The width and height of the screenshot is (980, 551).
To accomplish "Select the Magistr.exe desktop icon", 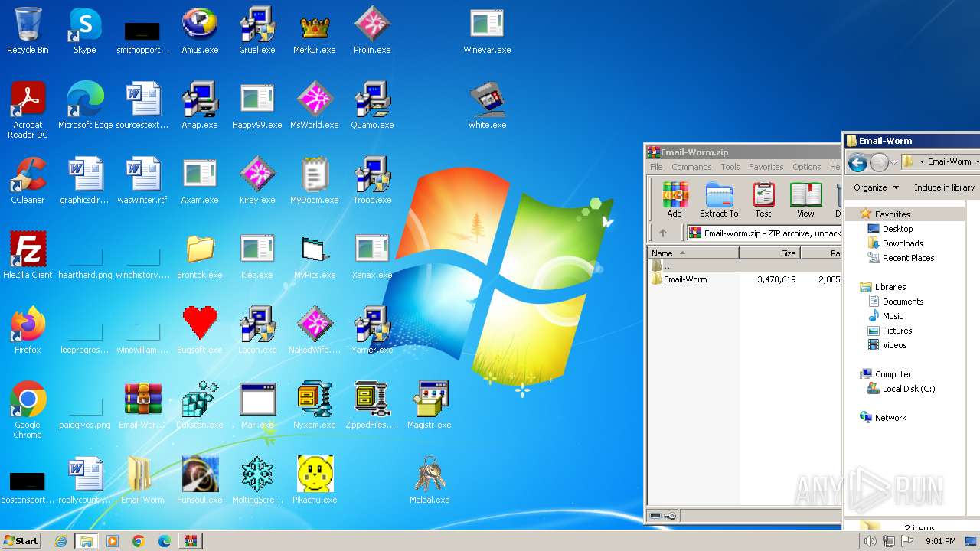I will (430, 406).
